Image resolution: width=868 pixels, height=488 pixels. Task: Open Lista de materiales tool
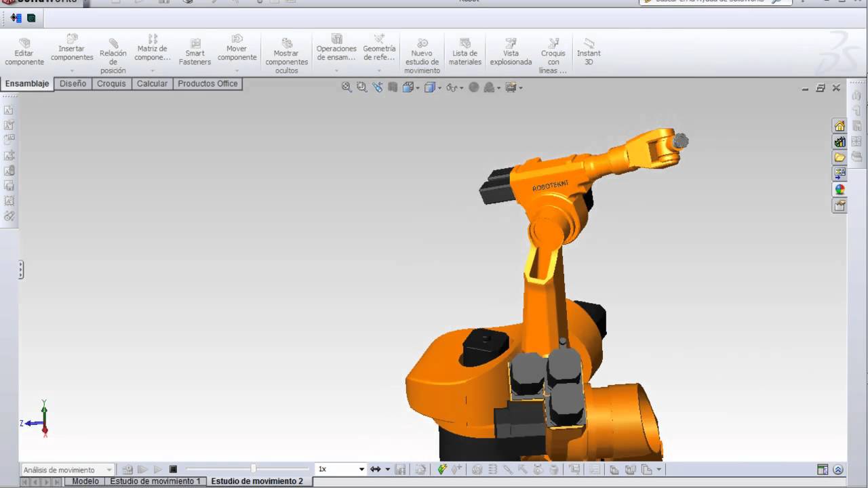[465, 52]
